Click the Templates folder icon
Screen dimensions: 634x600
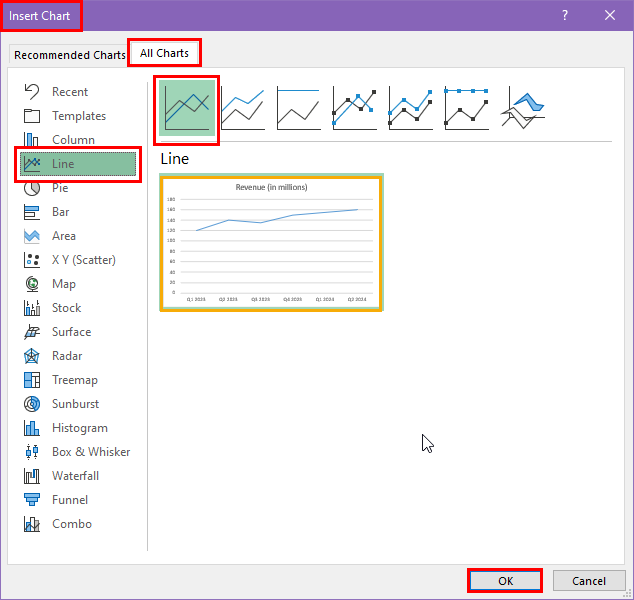click(32, 116)
